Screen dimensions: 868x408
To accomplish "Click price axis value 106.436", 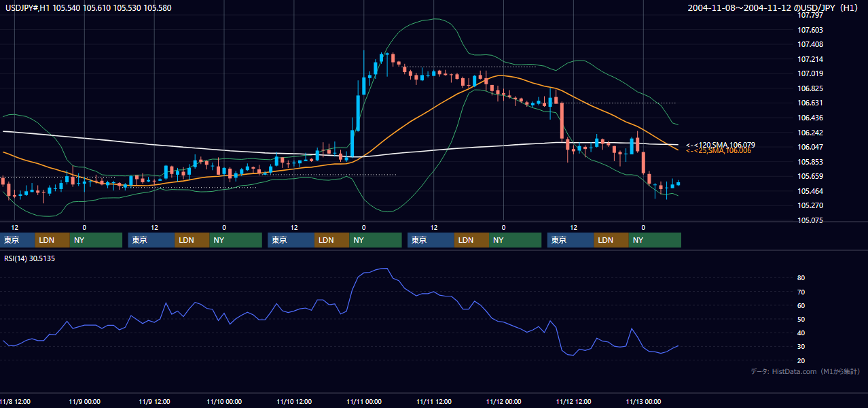I will [810, 118].
